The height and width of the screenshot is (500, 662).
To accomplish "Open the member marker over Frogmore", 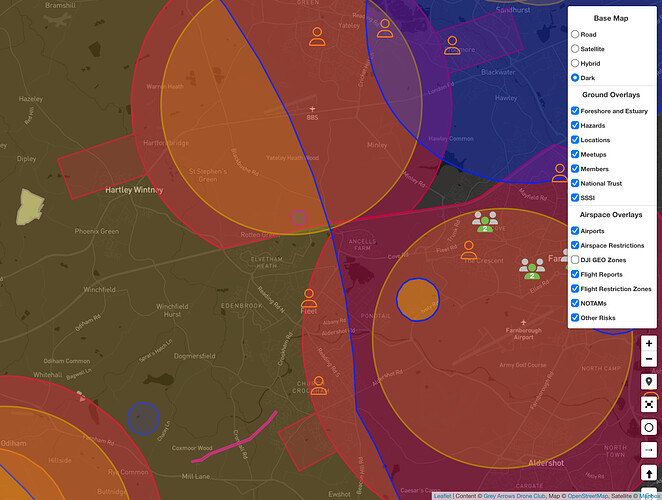I will click(x=452, y=46).
